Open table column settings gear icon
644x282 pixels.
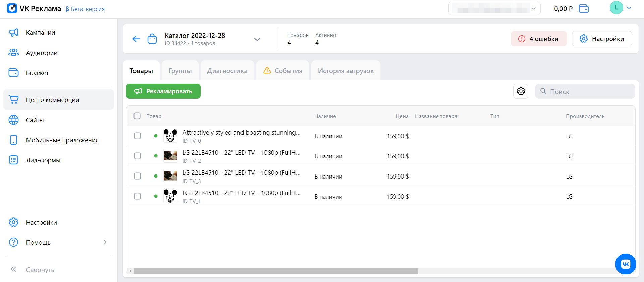click(521, 91)
